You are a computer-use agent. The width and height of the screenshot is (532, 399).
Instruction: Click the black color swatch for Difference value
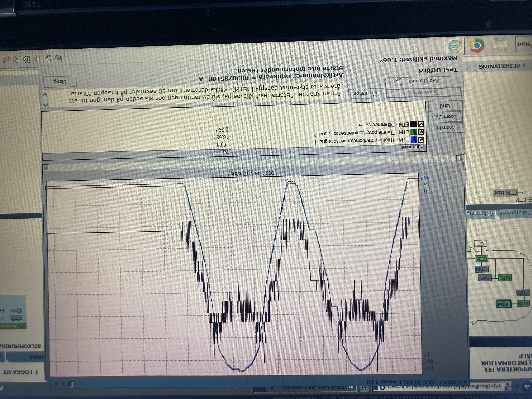(x=413, y=124)
